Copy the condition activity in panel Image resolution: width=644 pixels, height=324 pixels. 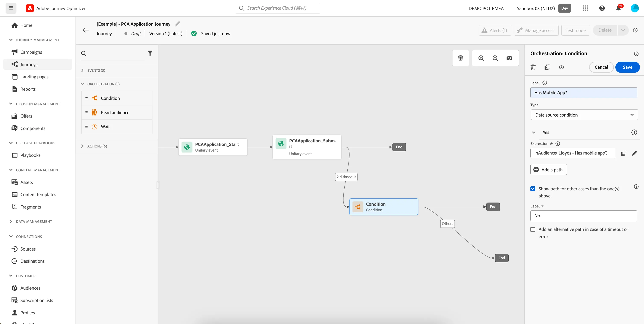(547, 67)
